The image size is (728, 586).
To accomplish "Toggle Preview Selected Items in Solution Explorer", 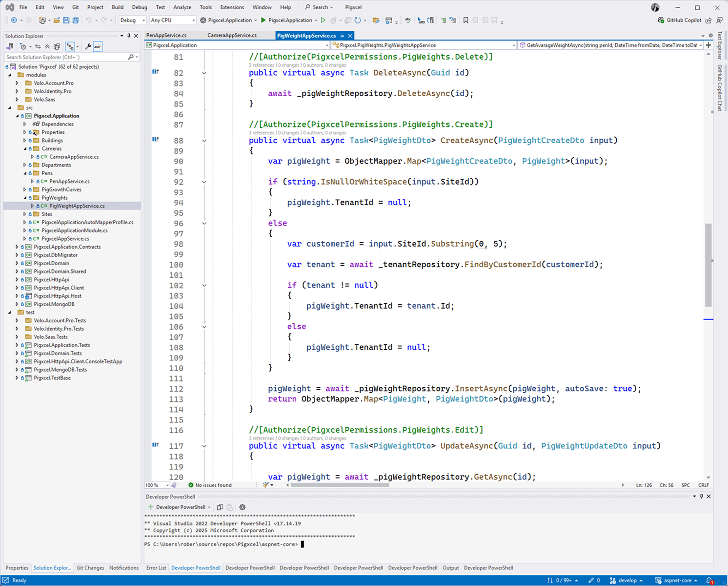I will pyautogui.click(x=98, y=47).
